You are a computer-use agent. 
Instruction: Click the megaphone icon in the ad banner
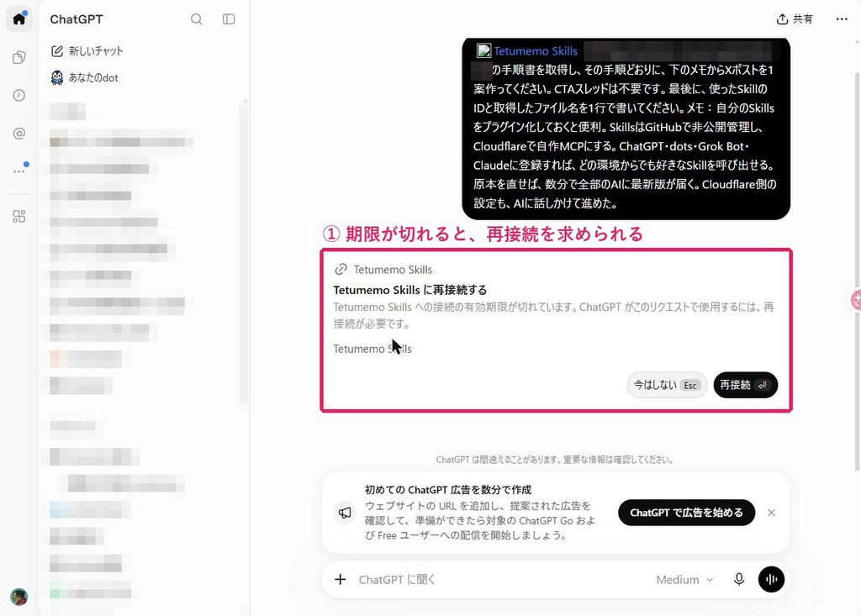point(345,513)
